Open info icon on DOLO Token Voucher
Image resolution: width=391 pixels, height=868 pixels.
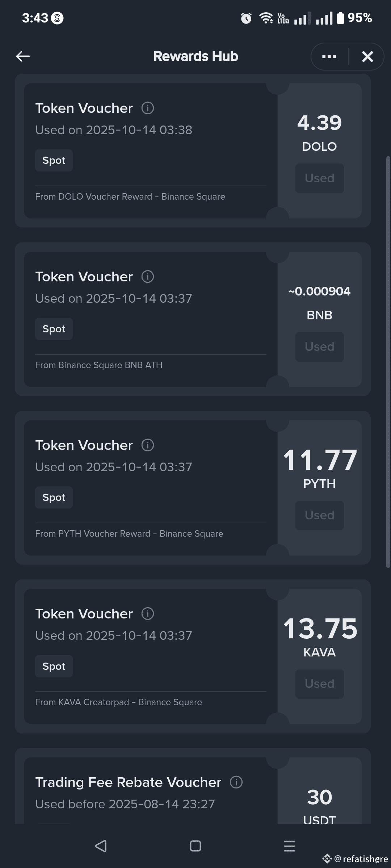click(x=148, y=108)
